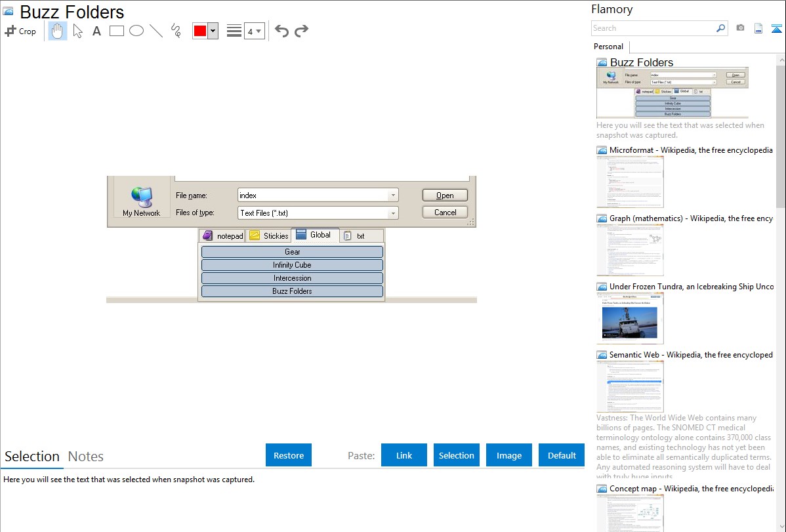Image resolution: width=786 pixels, height=532 pixels.
Task: Click the magnifier search icon
Action: pos(721,28)
